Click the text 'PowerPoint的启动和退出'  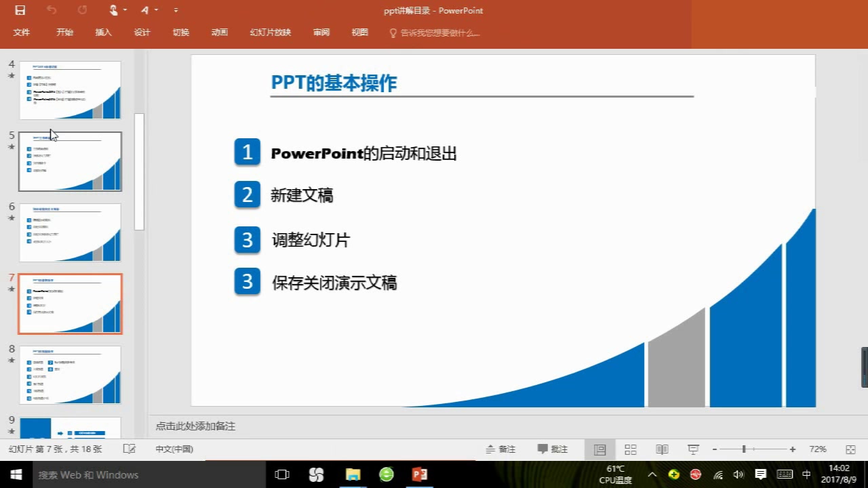364,153
